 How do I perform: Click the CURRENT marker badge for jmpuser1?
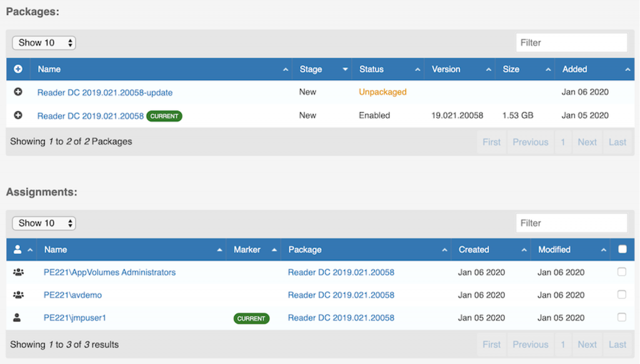pyautogui.click(x=251, y=318)
